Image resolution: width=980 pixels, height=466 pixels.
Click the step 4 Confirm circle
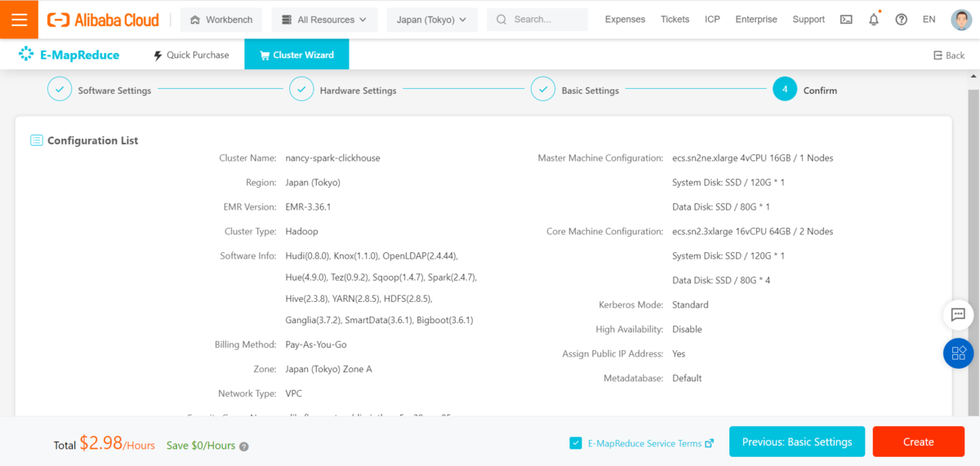785,89
